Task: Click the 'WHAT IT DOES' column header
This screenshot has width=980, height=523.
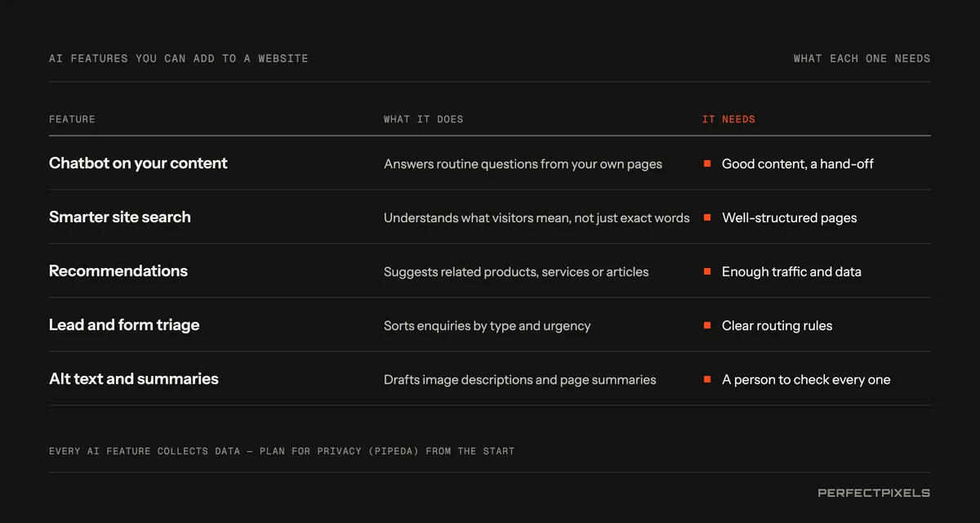Action: [x=423, y=119]
